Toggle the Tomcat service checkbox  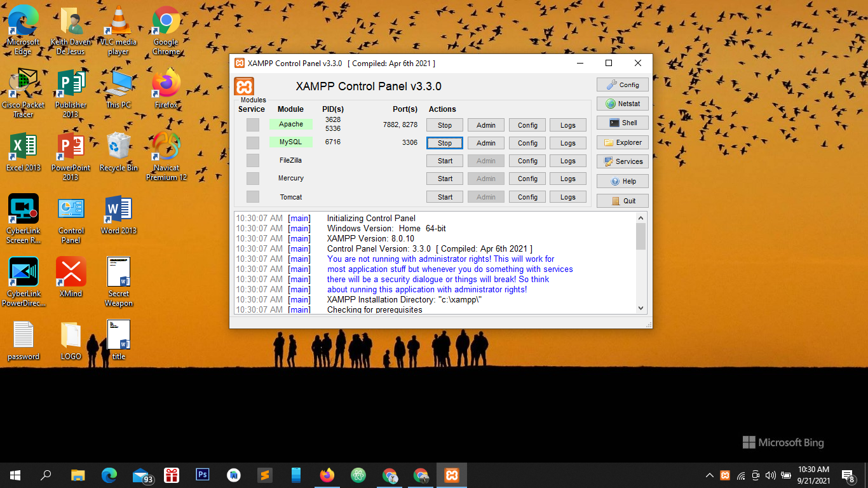tap(253, 197)
